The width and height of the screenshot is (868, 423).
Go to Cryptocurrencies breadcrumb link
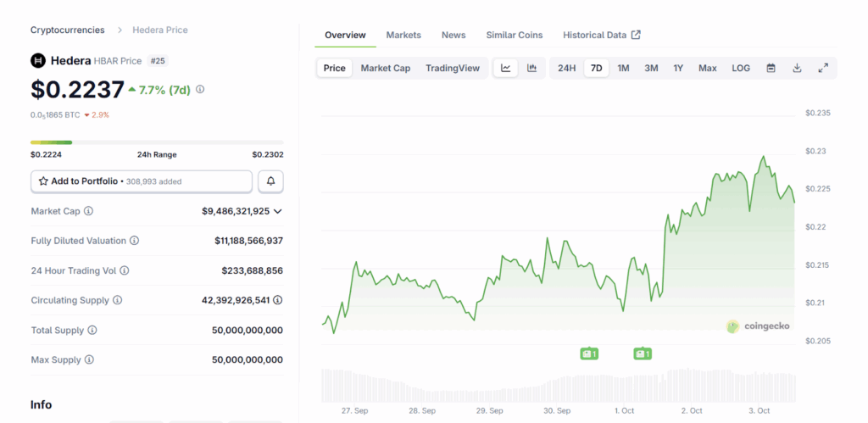[x=68, y=30]
